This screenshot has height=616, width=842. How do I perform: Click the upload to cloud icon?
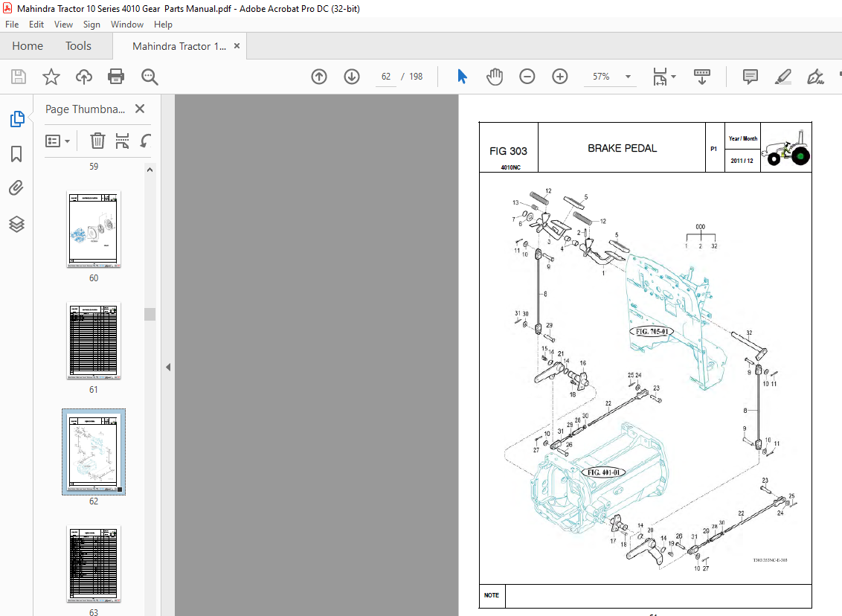click(x=84, y=77)
